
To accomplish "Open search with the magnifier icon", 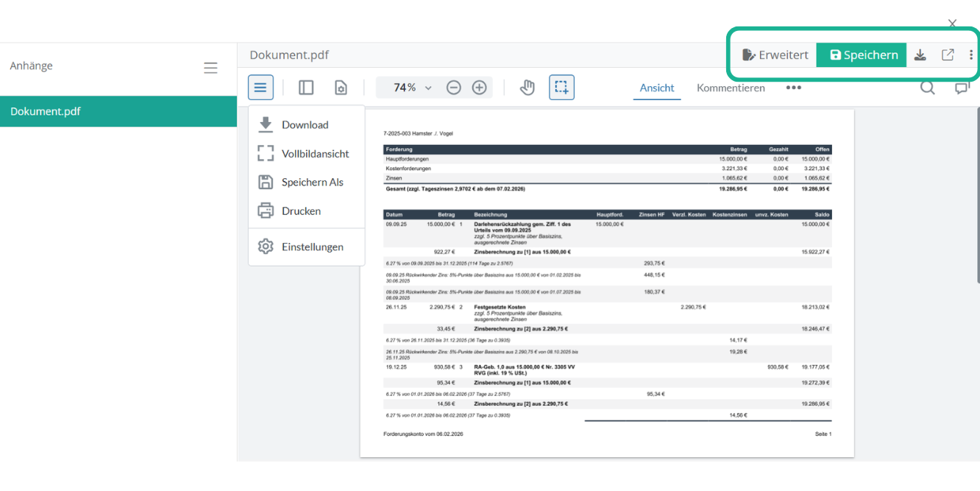I will (x=928, y=88).
